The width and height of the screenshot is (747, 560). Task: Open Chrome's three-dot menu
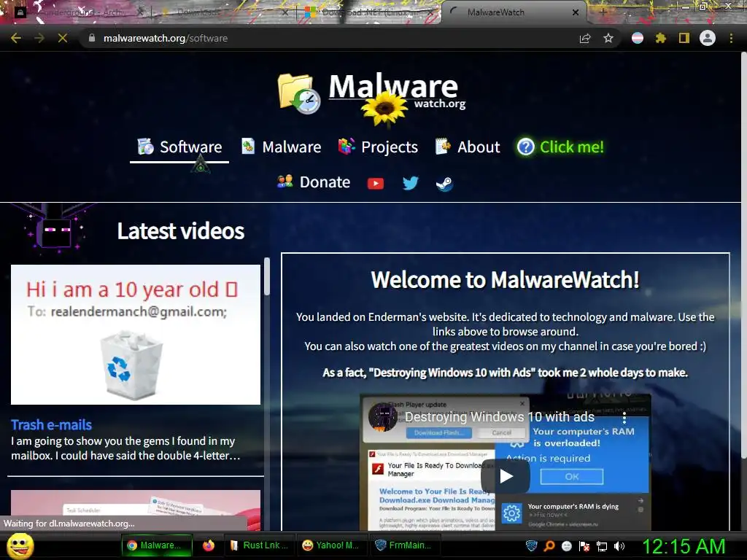coord(731,38)
